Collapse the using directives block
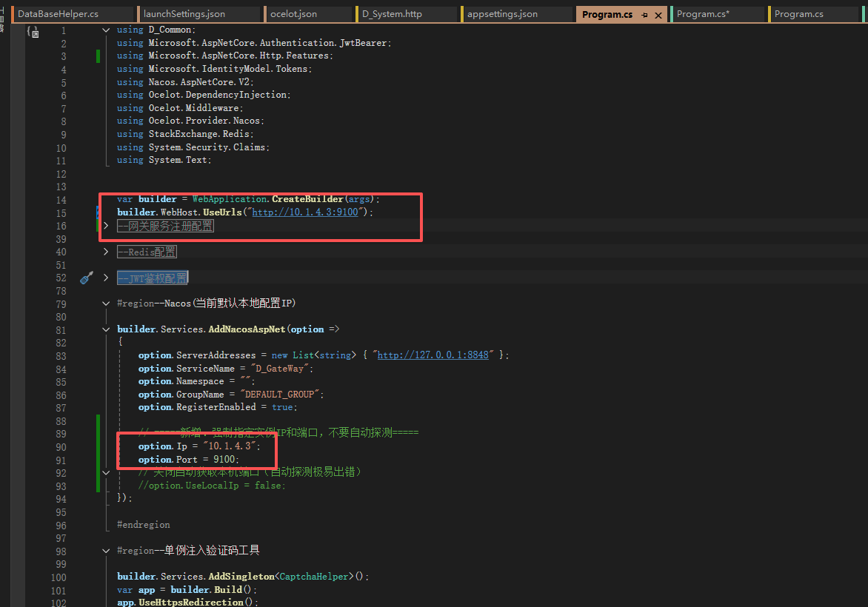This screenshot has width=868, height=607. (x=106, y=30)
